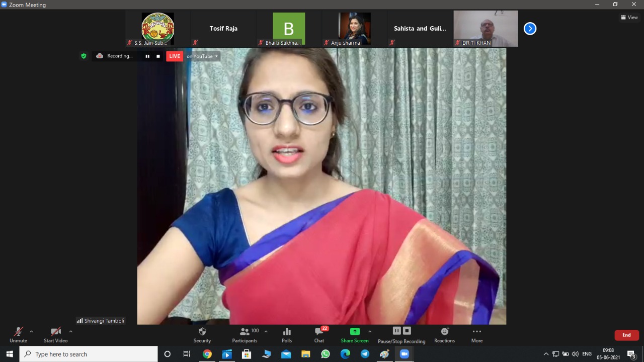Open Cortana from the taskbar

pyautogui.click(x=168, y=354)
